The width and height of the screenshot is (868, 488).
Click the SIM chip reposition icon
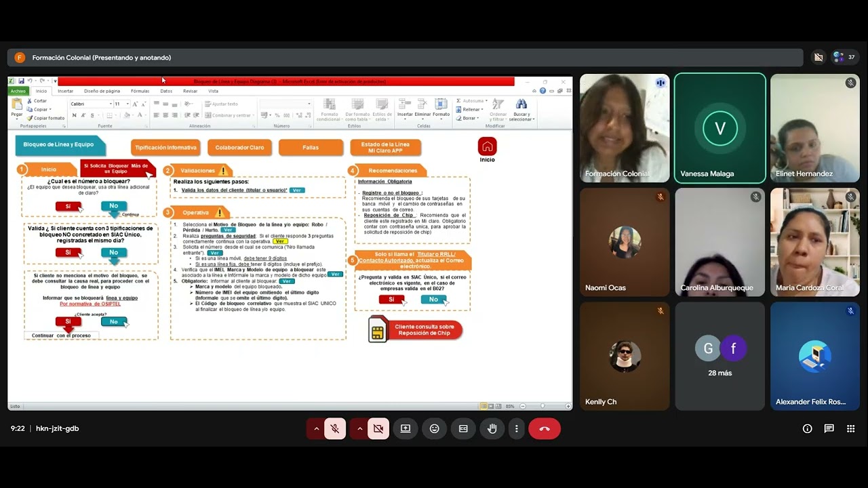pyautogui.click(x=378, y=329)
